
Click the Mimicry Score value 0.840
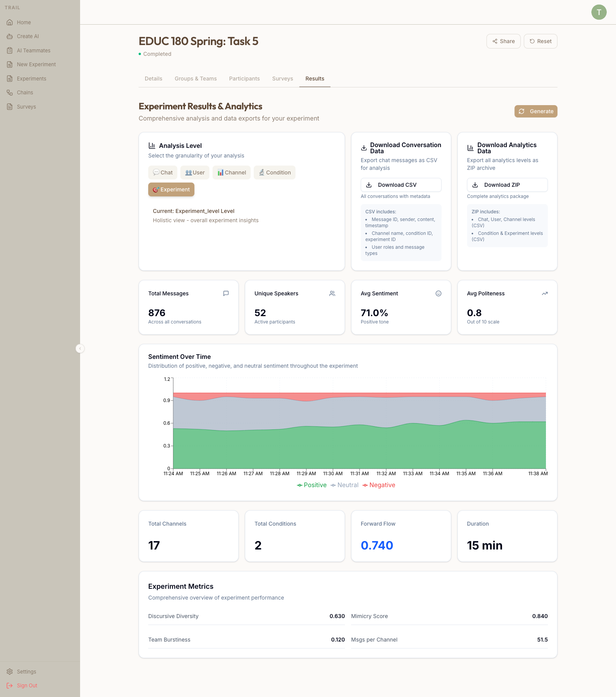tap(540, 616)
